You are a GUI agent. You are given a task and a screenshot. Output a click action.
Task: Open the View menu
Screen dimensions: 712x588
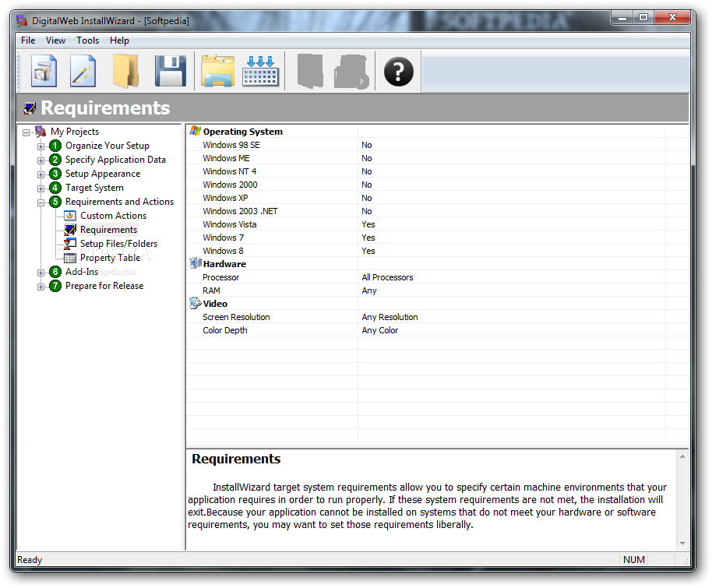click(x=55, y=40)
